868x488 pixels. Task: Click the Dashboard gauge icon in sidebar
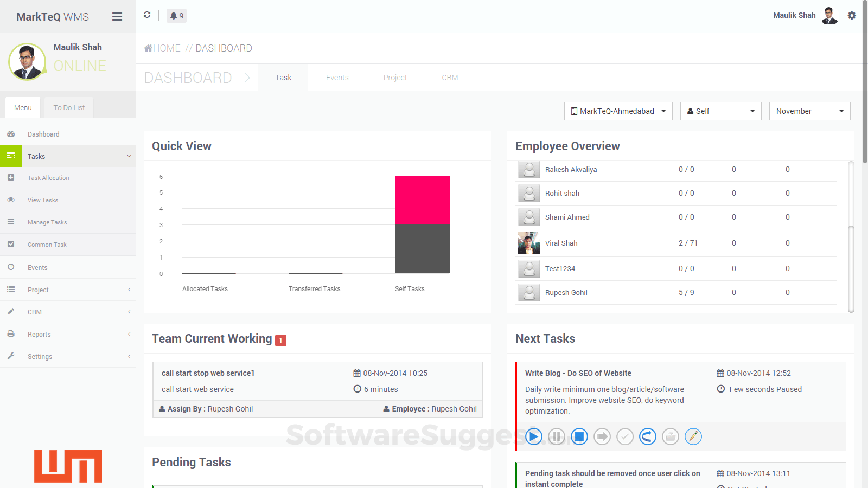coord(11,134)
